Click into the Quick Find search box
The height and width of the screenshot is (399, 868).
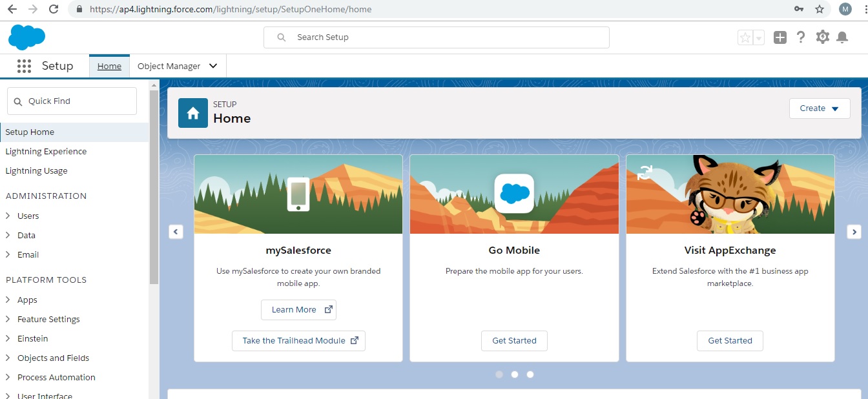pos(71,101)
